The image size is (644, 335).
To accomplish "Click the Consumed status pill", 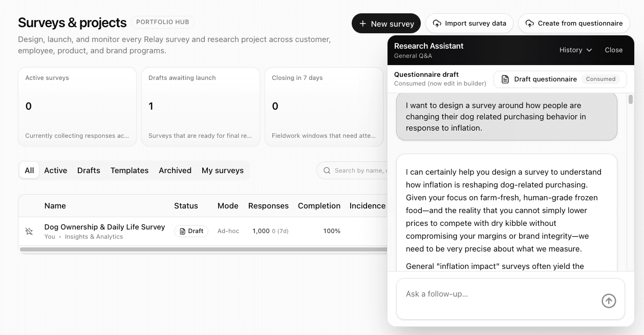I will pyautogui.click(x=601, y=79).
